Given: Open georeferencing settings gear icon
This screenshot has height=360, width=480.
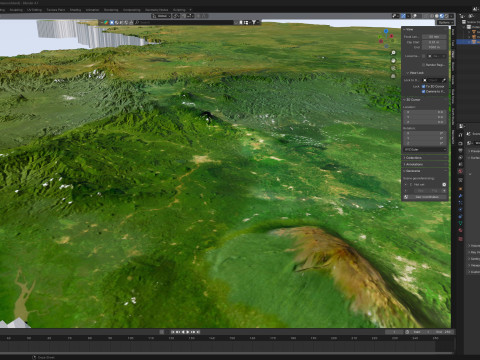Looking at the screenshot, I should click(x=444, y=184).
